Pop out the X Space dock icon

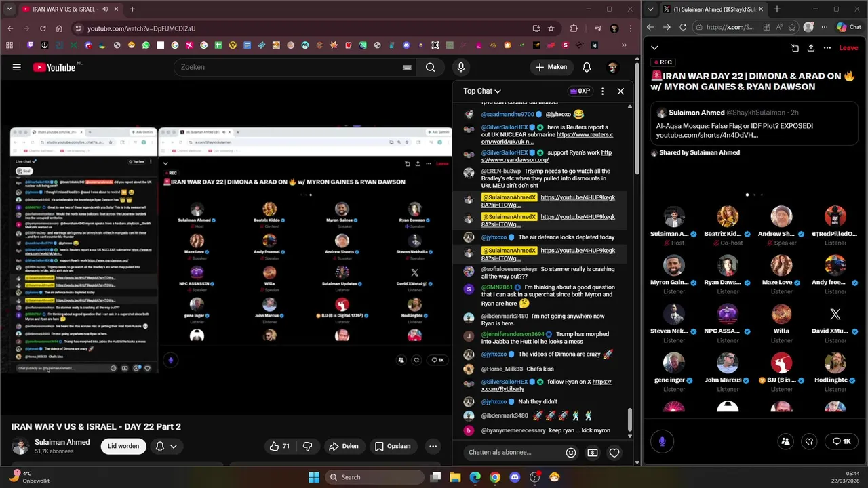(795, 47)
